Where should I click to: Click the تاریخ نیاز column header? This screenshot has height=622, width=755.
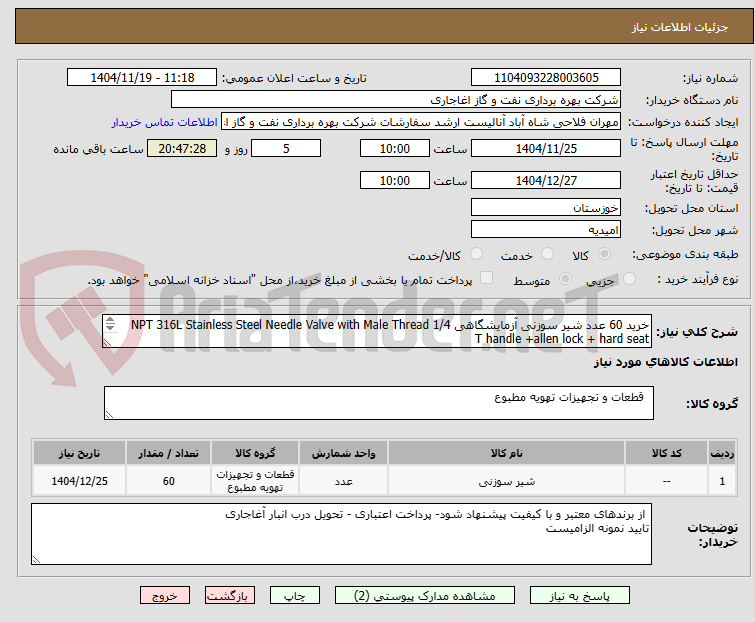point(79,453)
